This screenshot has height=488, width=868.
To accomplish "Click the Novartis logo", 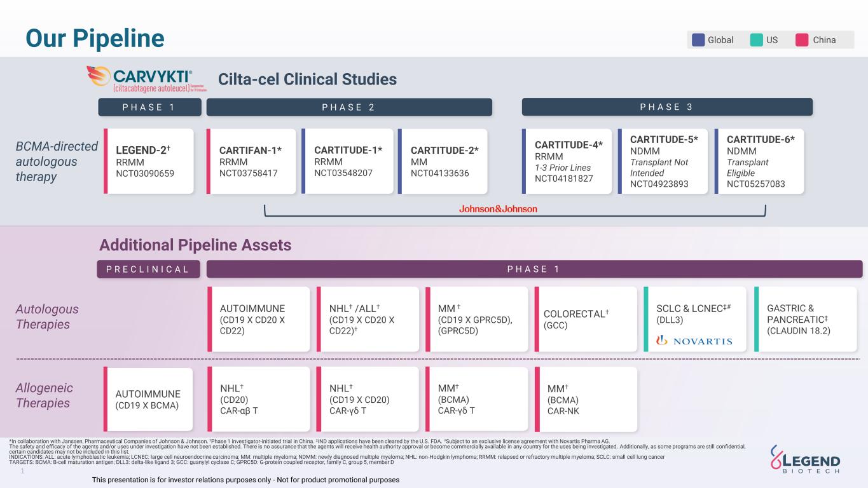I will pyautogui.click(x=694, y=341).
